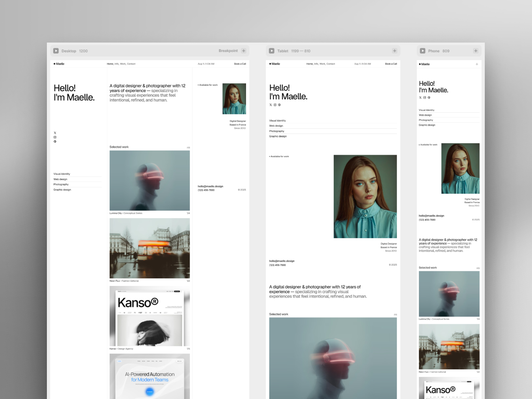The width and height of the screenshot is (532, 399).
Task: Click the Maelle logo in Tablet page
Action: point(275,64)
